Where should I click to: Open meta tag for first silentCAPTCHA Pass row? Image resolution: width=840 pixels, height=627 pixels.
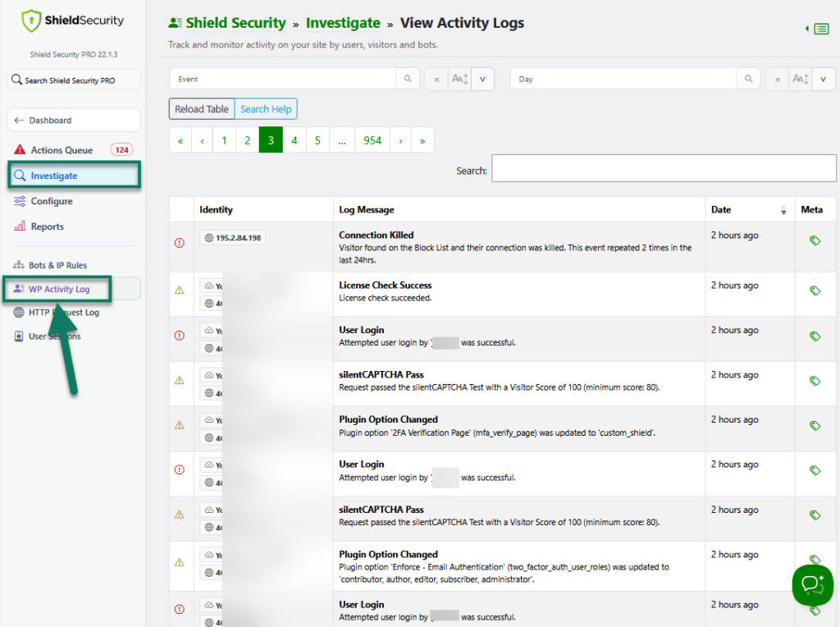click(815, 381)
